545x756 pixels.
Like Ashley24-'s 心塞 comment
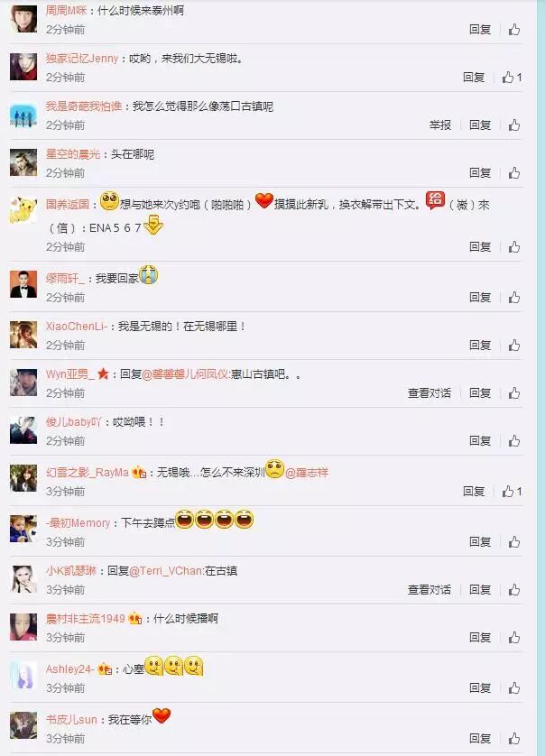(x=514, y=687)
